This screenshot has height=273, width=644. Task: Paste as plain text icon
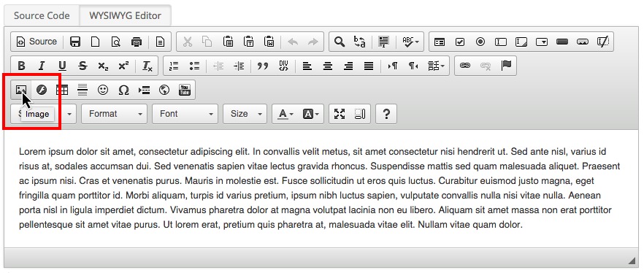pyautogui.click(x=248, y=42)
